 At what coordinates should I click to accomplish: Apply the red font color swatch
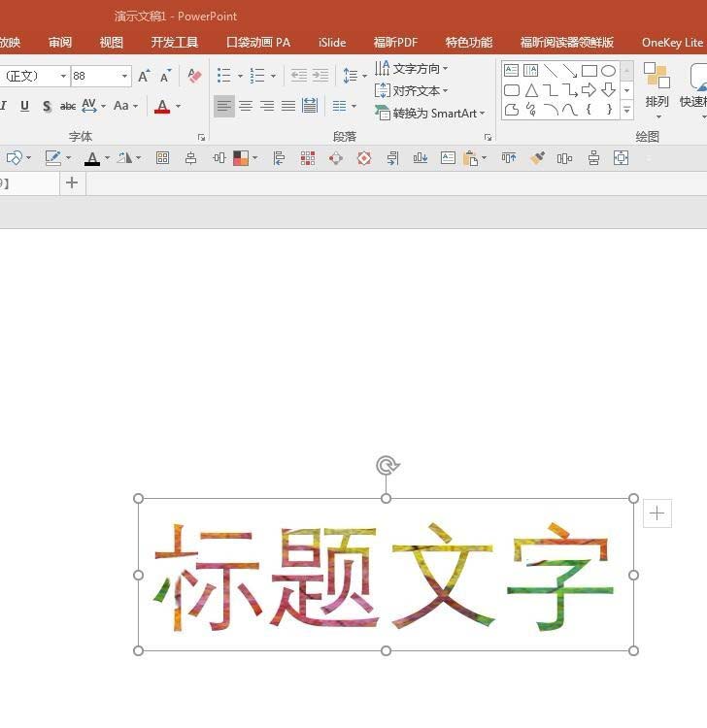pyautogui.click(x=162, y=107)
